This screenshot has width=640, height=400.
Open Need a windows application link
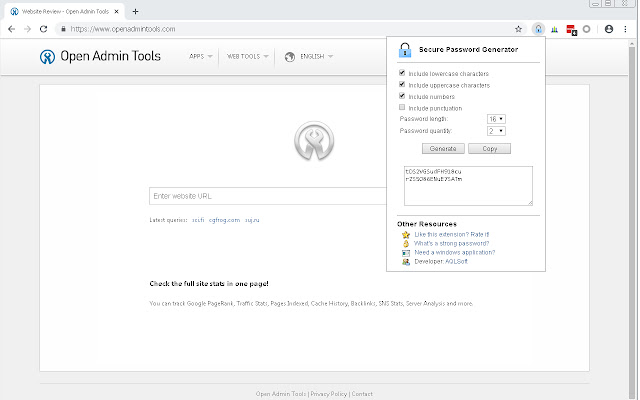click(455, 252)
